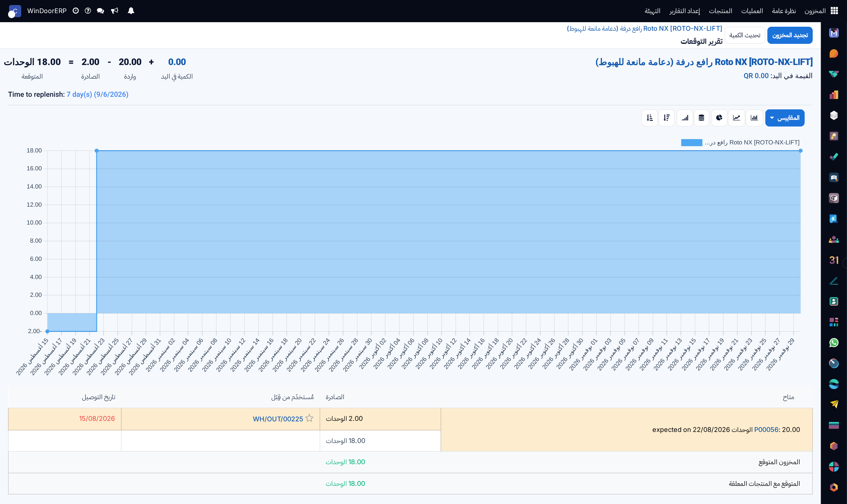The image size is (847, 504).
Task: Switch chart to line chart view
Action: coord(736,118)
